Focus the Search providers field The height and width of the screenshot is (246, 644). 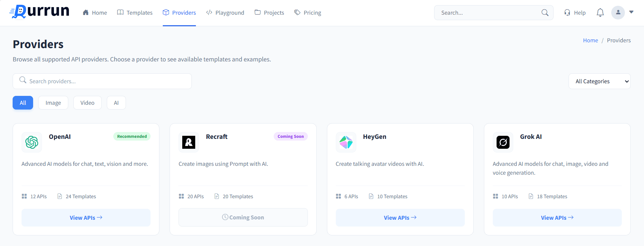pos(102,81)
